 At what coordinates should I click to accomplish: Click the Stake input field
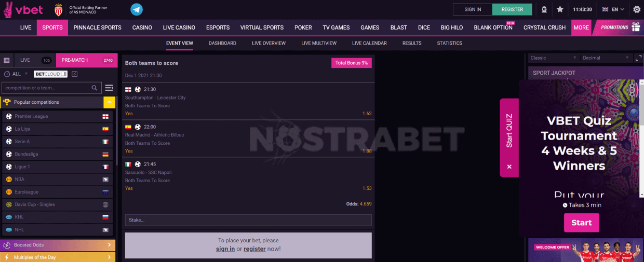coord(248,220)
